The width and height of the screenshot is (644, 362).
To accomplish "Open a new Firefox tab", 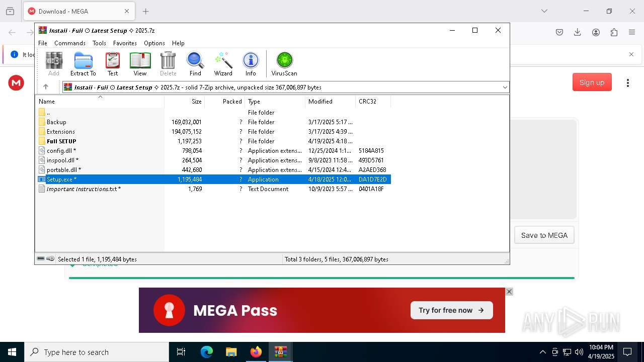I will coord(146,11).
